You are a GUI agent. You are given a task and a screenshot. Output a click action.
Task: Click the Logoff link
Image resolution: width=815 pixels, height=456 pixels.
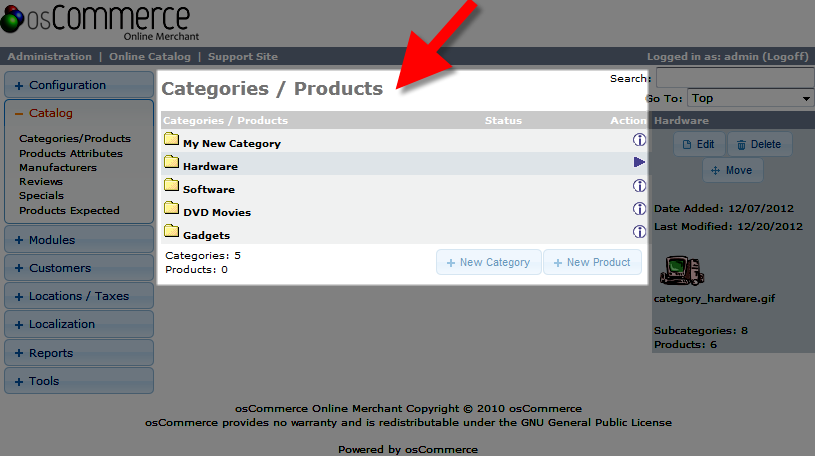pyautogui.click(x=784, y=57)
